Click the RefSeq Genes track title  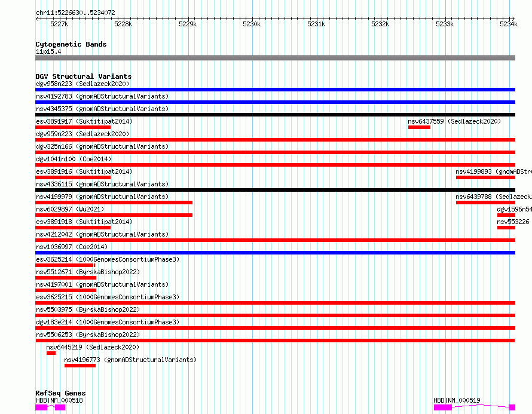(60, 393)
